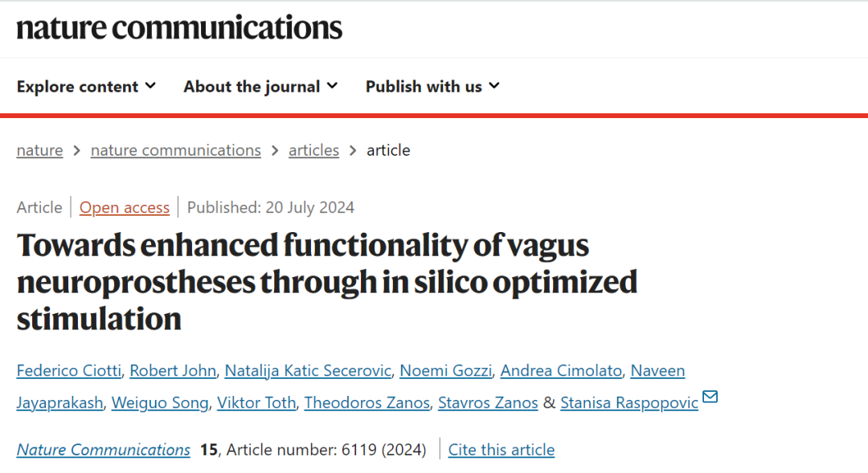868x473 pixels.
Task: View author Stavros Zanos
Action: point(488,403)
